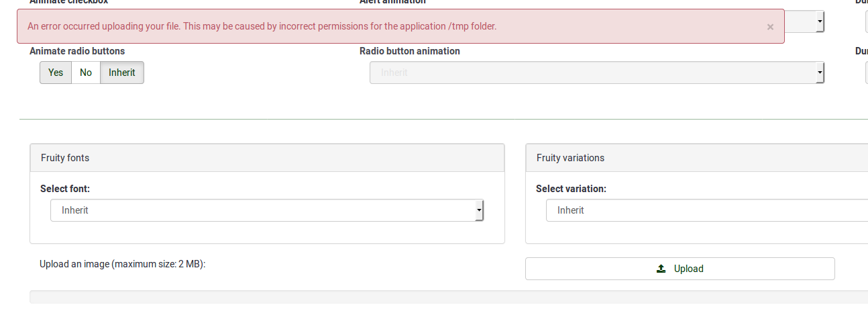Viewport: 868px width, 309px height.
Task: Open the Select font dropdown
Action: point(267,210)
